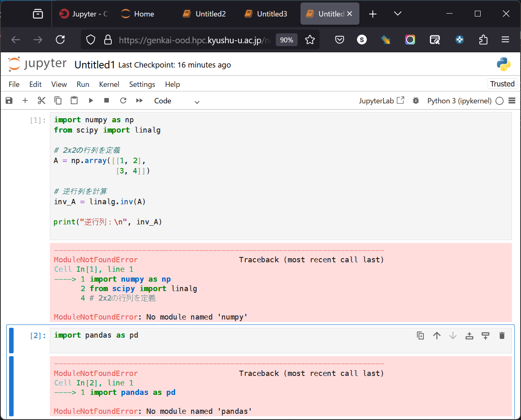Insert a cell above cell 2
Screen dimensions: 521x420
469,336
